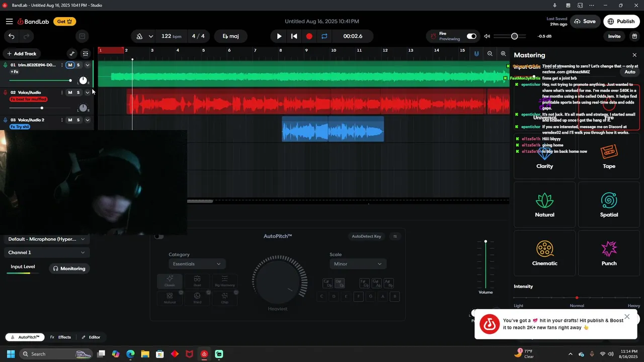
Task: Click the undo arrow icon
Action: click(x=12, y=36)
